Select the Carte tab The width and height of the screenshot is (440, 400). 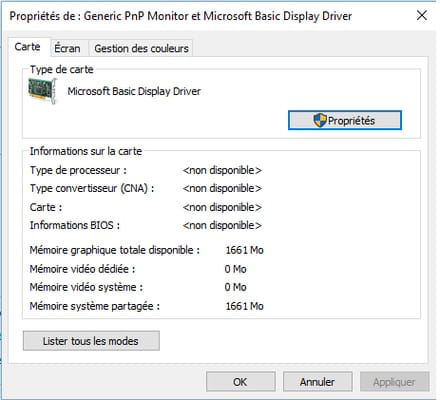click(27, 47)
